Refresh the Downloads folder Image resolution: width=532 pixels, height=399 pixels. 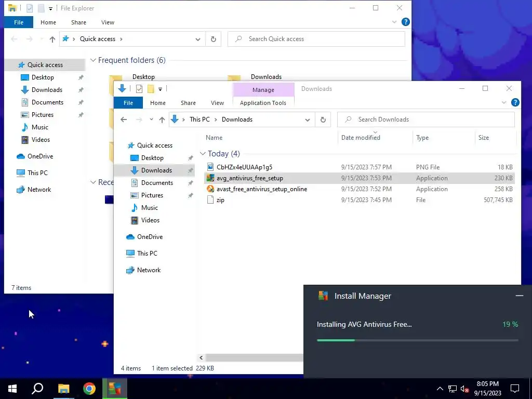click(x=323, y=119)
